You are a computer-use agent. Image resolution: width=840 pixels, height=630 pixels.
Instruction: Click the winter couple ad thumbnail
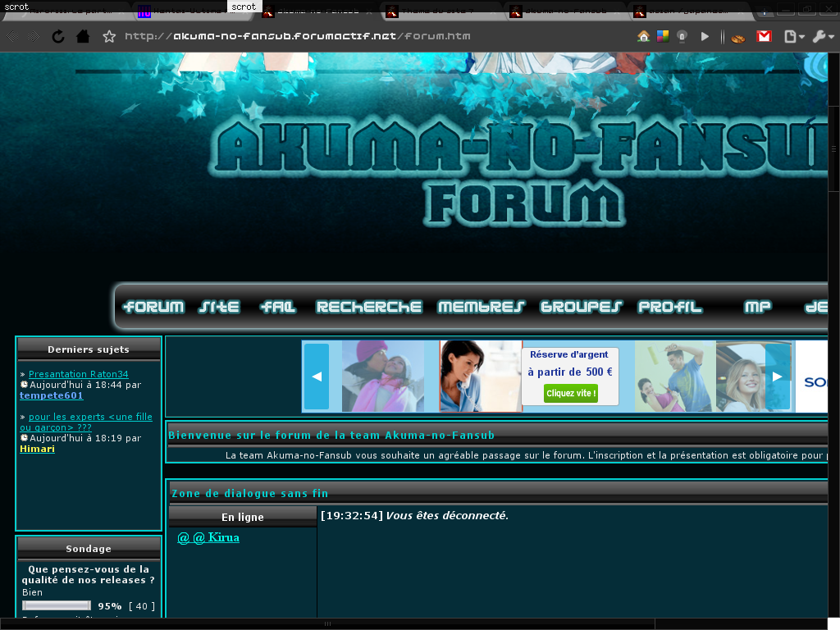tap(383, 376)
